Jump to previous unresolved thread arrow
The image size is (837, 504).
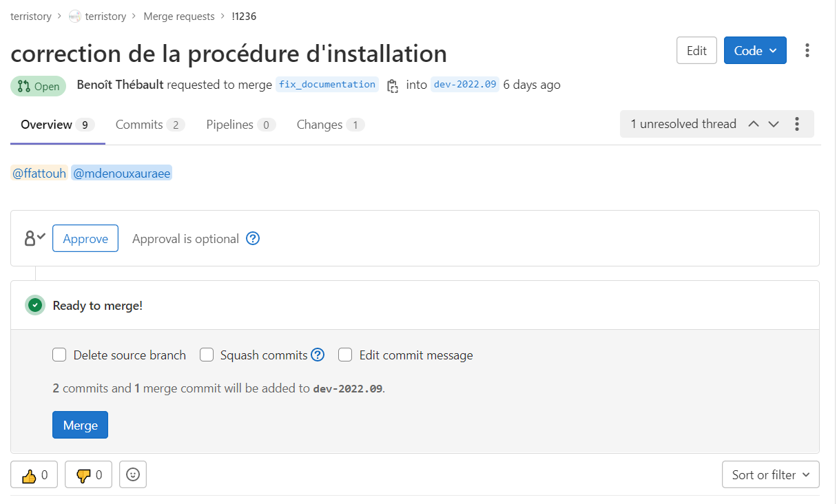coord(754,124)
